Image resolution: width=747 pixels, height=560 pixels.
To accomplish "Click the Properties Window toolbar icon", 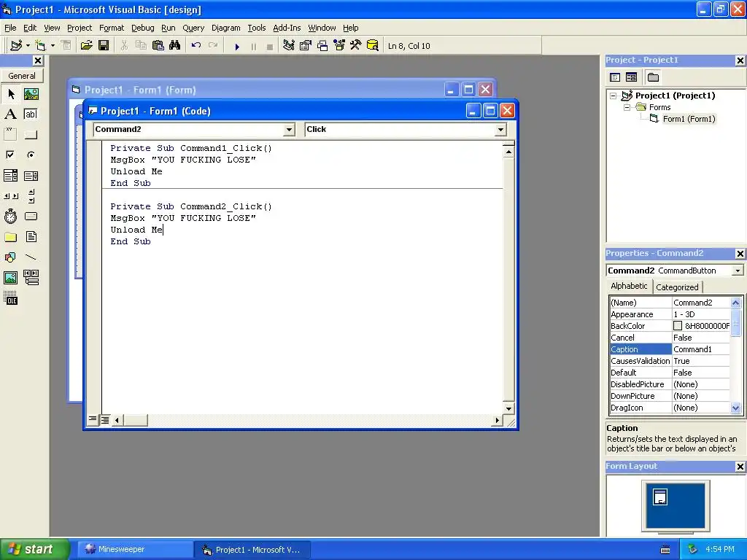I will [306, 46].
